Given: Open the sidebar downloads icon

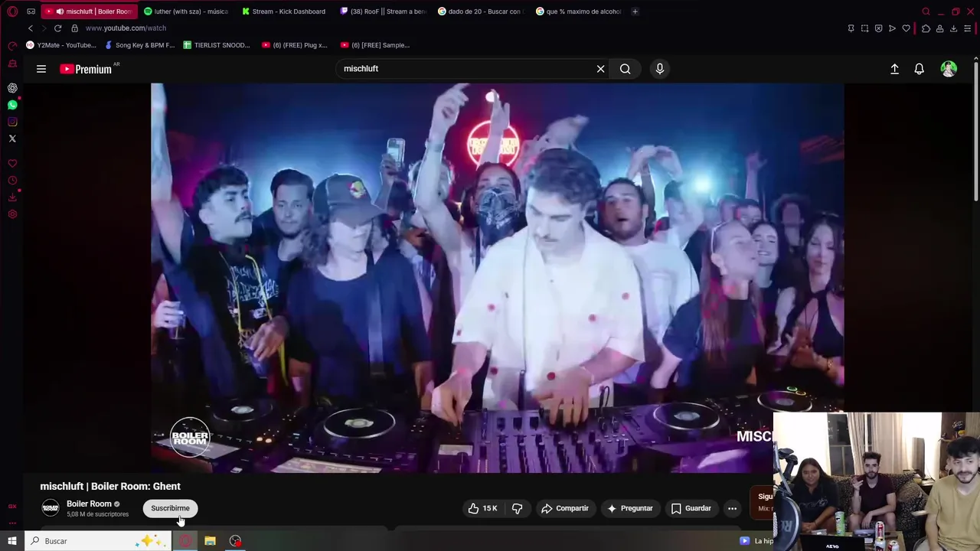Looking at the screenshot, I should [x=12, y=197].
